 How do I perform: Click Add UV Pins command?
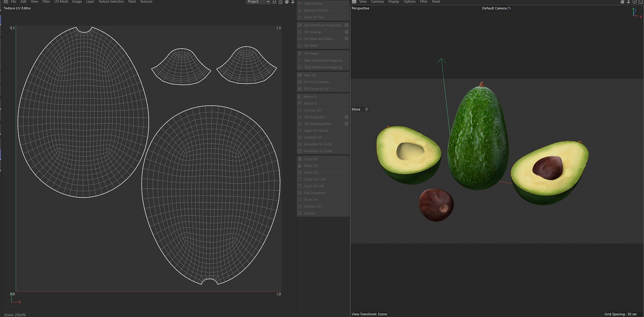pos(323,4)
